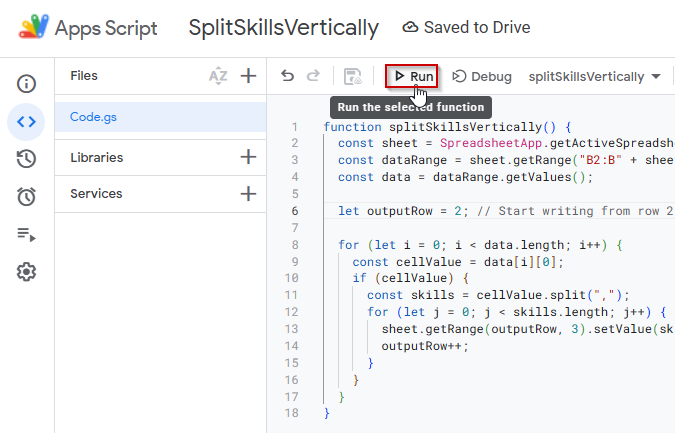The height and width of the screenshot is (433, 675).
Task: Open the Triggers alarm clock icon
Action: [26, 197]
